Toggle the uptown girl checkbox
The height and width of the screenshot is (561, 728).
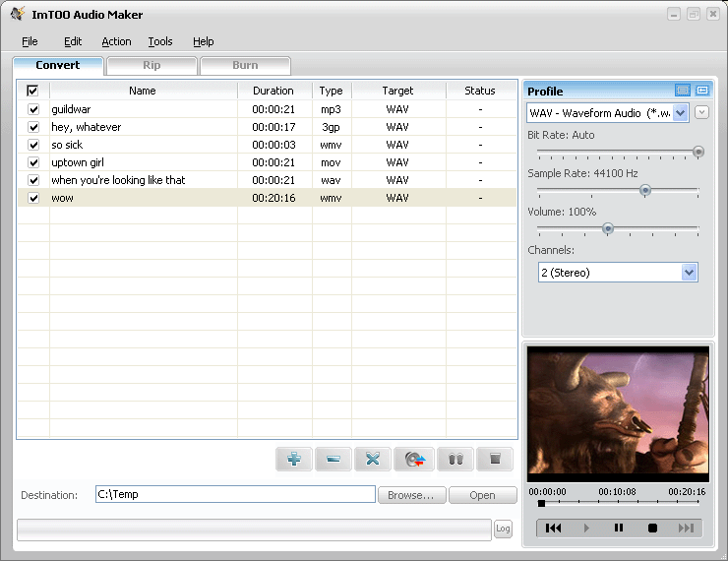[x=33, y=162]
